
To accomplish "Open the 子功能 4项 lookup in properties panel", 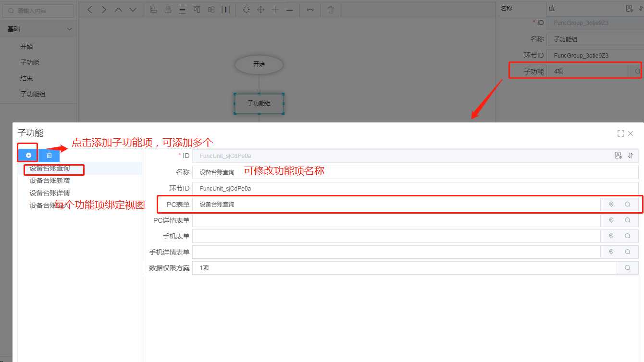I will coord(637,72).
